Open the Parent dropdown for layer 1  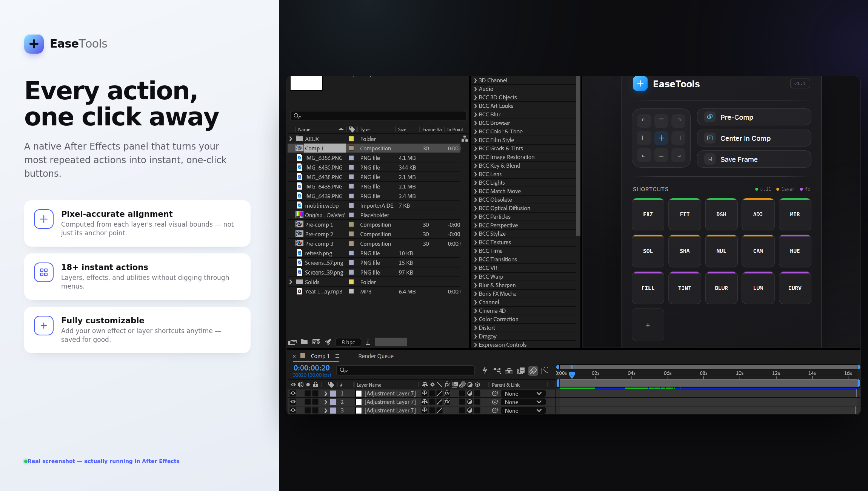point(523,394)
